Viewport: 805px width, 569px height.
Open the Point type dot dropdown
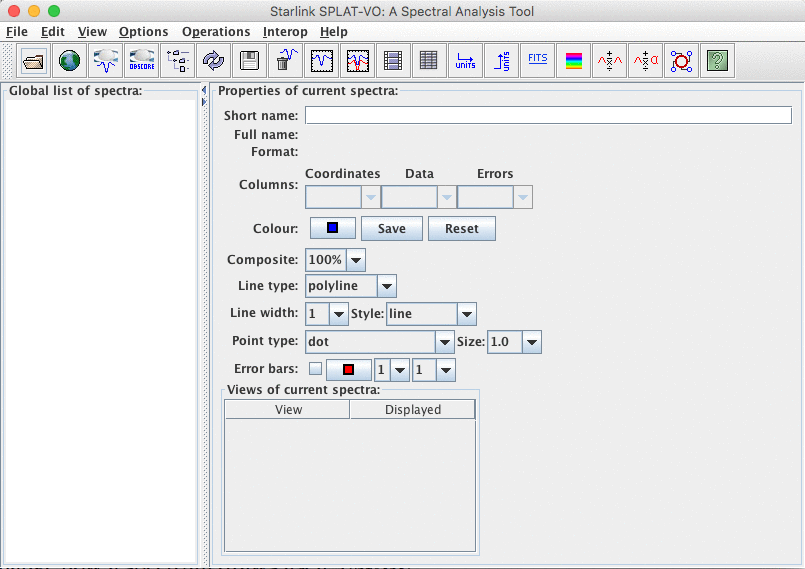tap(444, 342)
